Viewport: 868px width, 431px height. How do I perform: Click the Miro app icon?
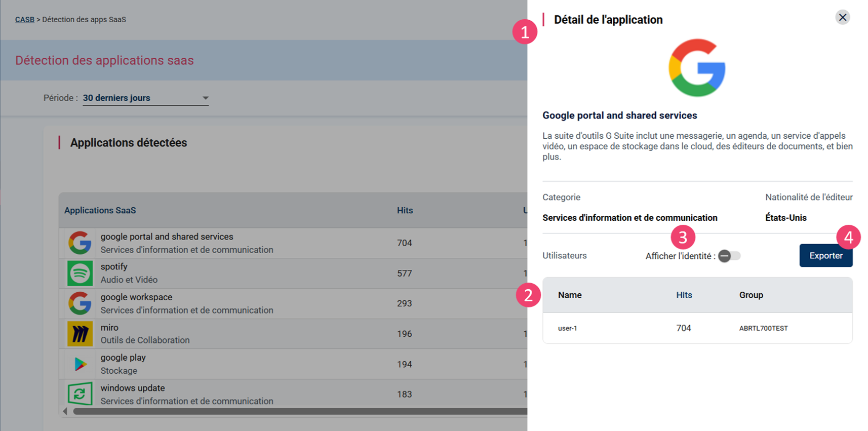[80, 334]
